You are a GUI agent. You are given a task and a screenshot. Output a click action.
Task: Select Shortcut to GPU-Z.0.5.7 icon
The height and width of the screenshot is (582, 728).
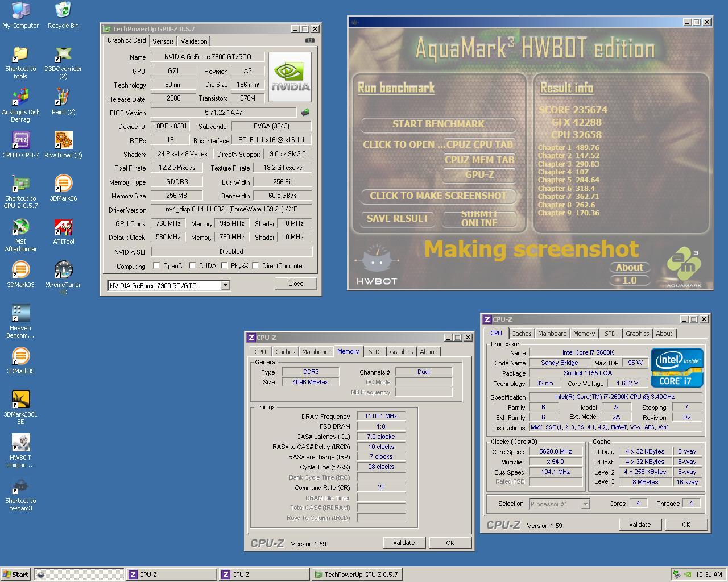coord(20,192)
